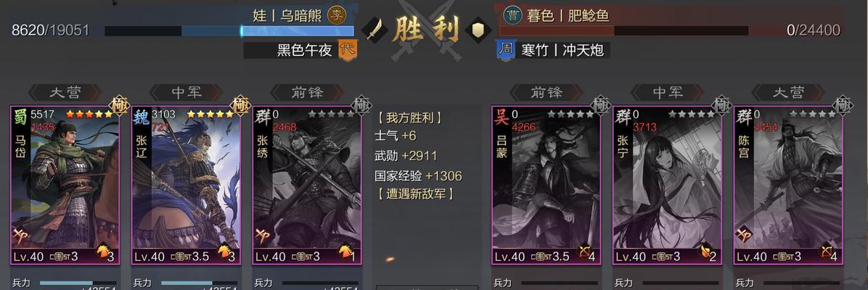Select the 曹 round badge next to 暮色
This screenshot has height=290, width=868.
click(x=512, y=15)
